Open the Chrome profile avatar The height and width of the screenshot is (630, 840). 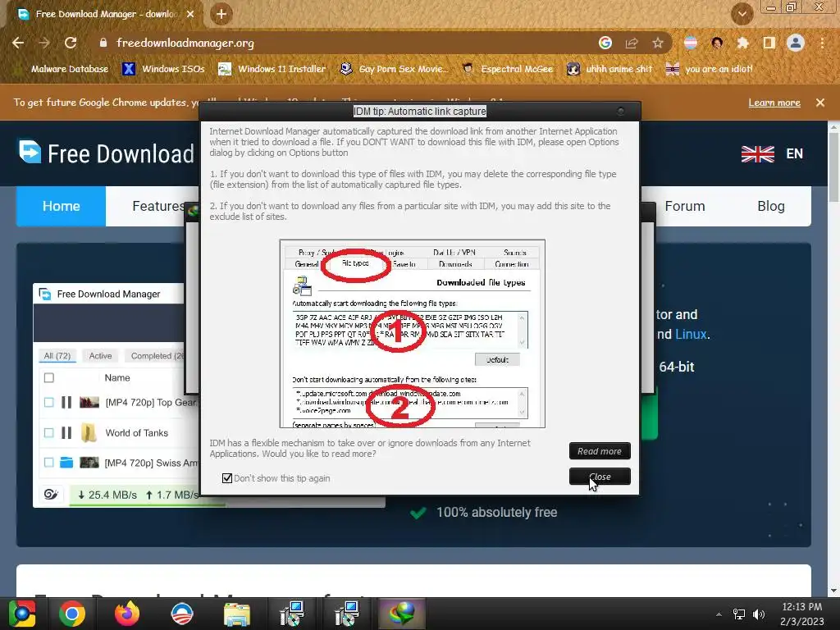796,43
